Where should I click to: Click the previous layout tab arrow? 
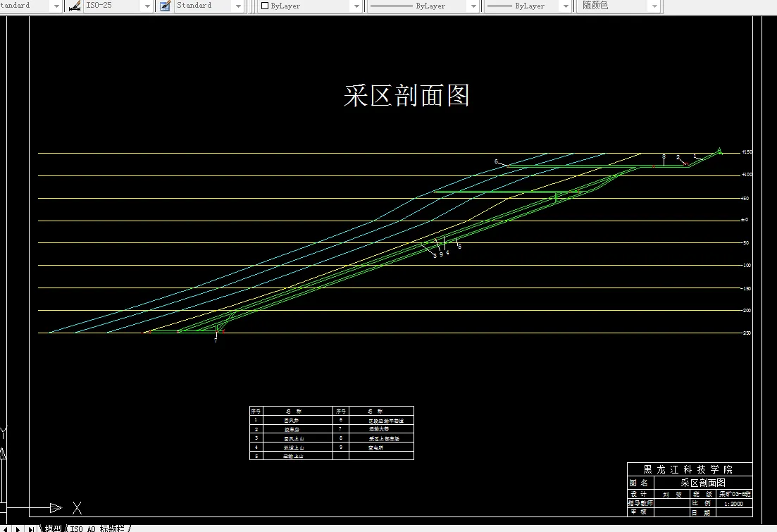[6, 528]
